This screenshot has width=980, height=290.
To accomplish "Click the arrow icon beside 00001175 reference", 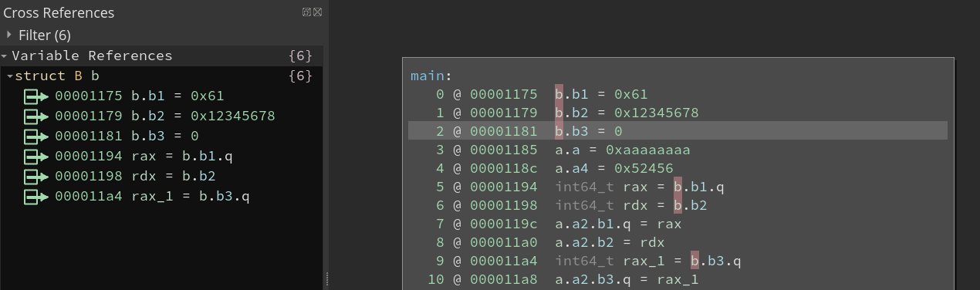I will click(36, 96).
